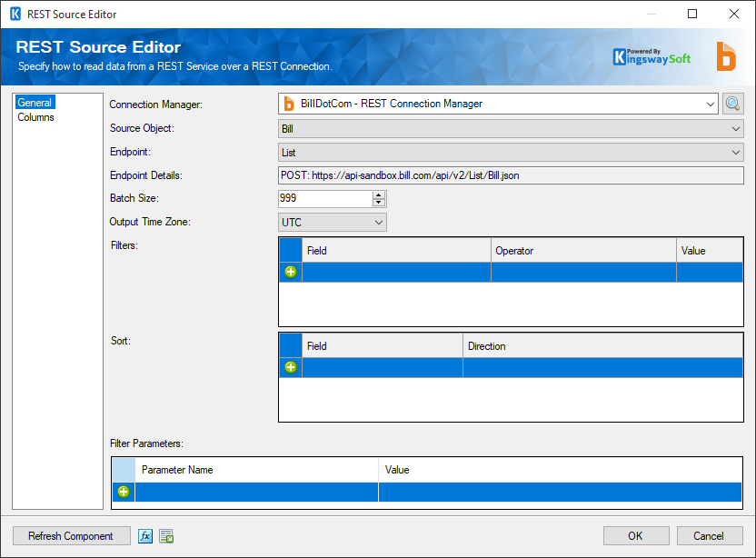Click the orange Bill.com logo in banner

coord(726,56)
